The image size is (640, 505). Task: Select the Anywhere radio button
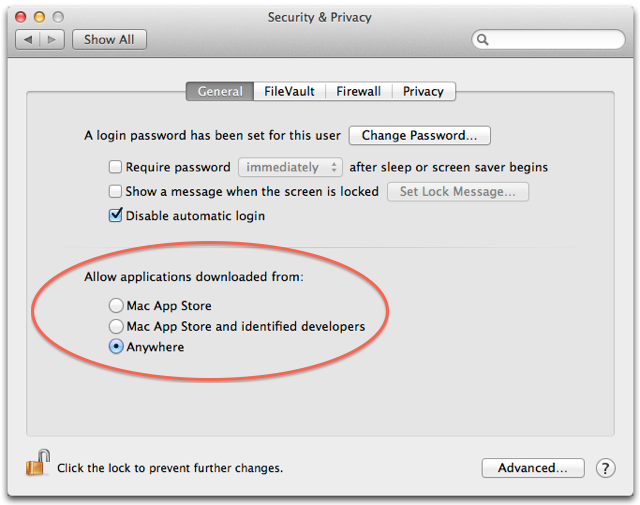click(116, 347)
